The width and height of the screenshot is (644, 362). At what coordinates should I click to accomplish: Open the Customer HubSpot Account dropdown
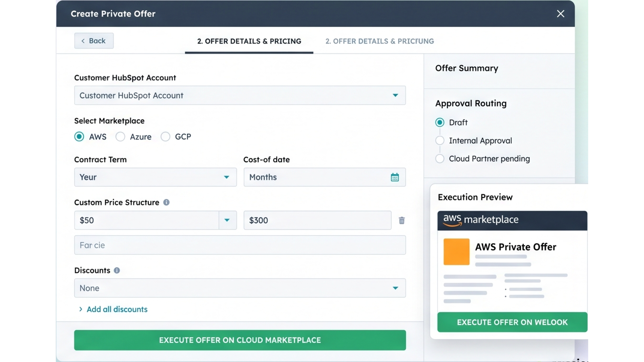coord(240,95)
